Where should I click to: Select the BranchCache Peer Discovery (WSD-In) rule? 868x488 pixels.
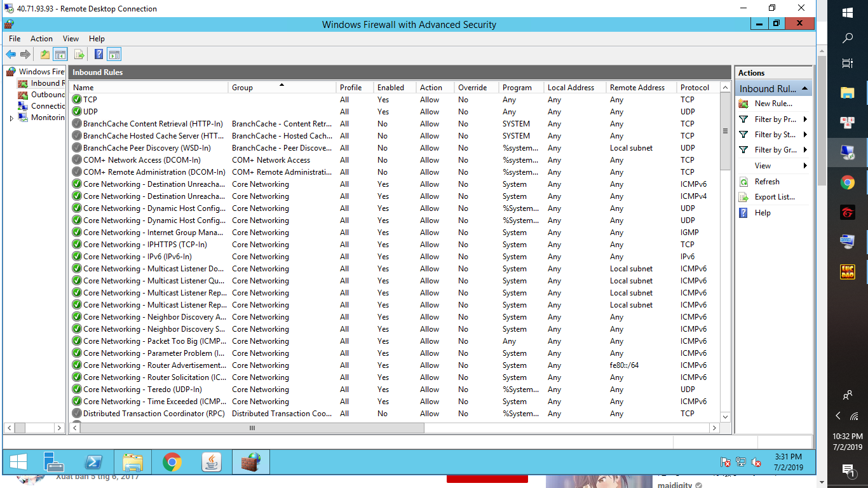pyautogui.click(x=147, y=148)
